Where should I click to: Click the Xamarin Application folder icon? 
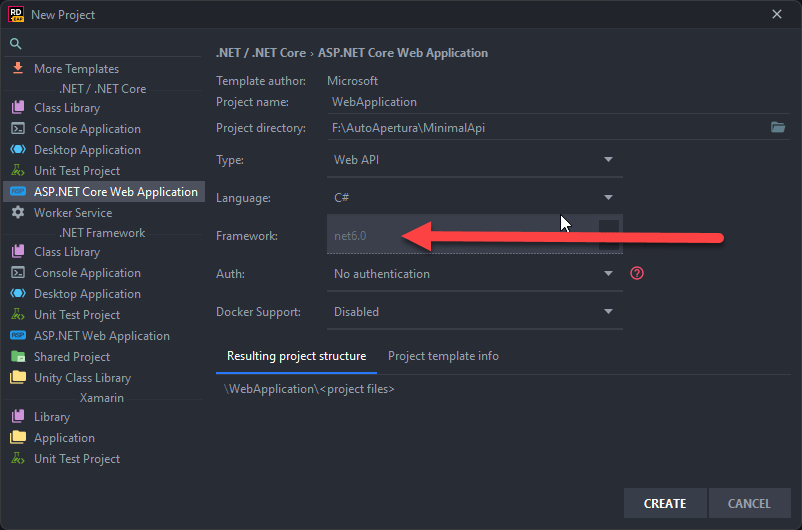tap(18, 437)
